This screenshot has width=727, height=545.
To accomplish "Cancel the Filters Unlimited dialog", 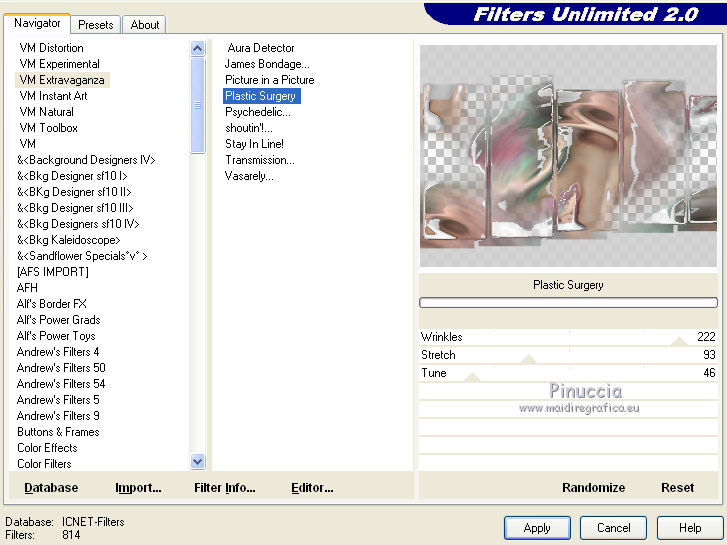I will click(613, 528).
